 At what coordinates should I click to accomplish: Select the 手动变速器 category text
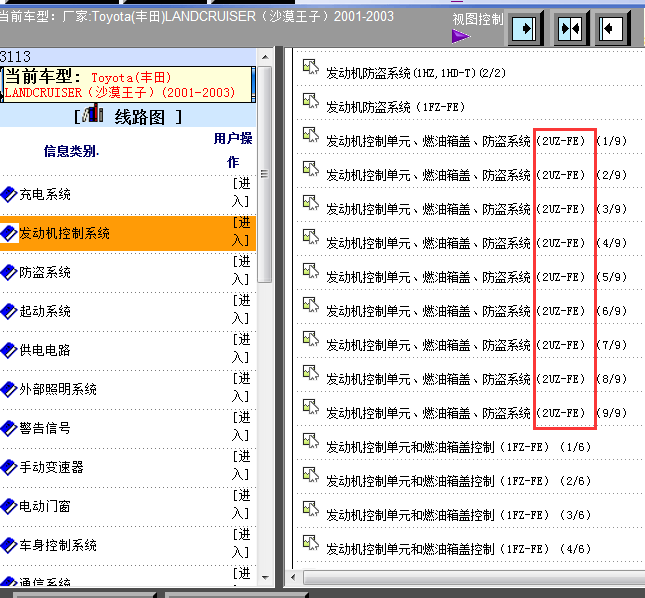click(51, 467)
